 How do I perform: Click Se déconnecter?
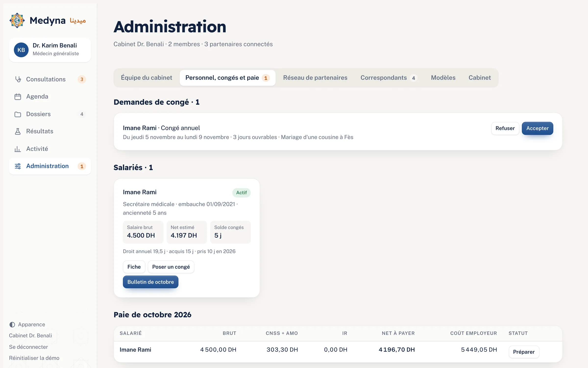click(28, 347)
